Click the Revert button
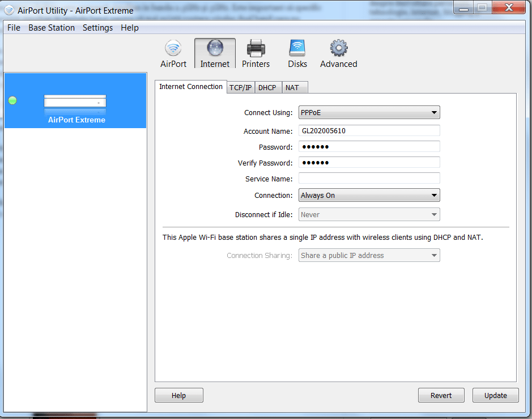This screenshot has height=419, width=532. coord(441,396)
